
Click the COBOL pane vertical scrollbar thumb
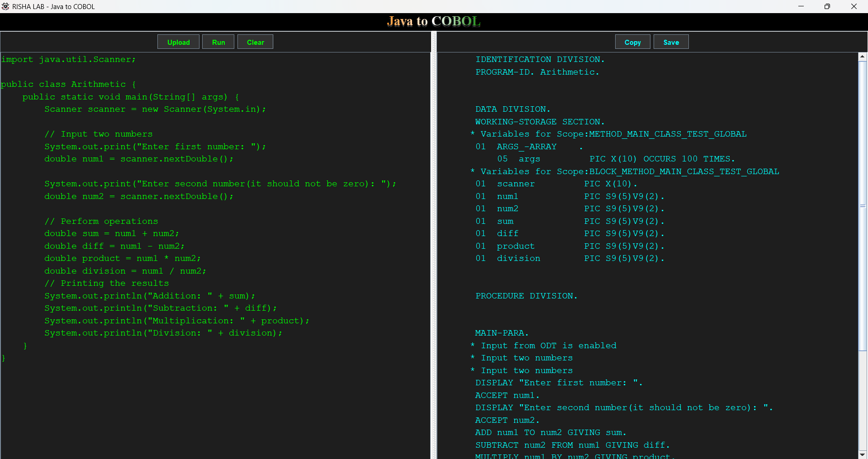coord(863,206)
